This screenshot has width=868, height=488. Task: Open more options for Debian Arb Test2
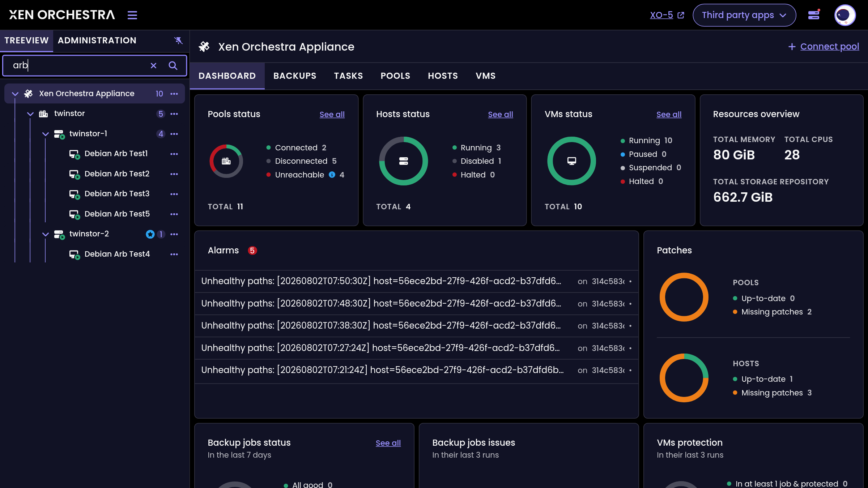pyautogui.click(x=174, y=174)
